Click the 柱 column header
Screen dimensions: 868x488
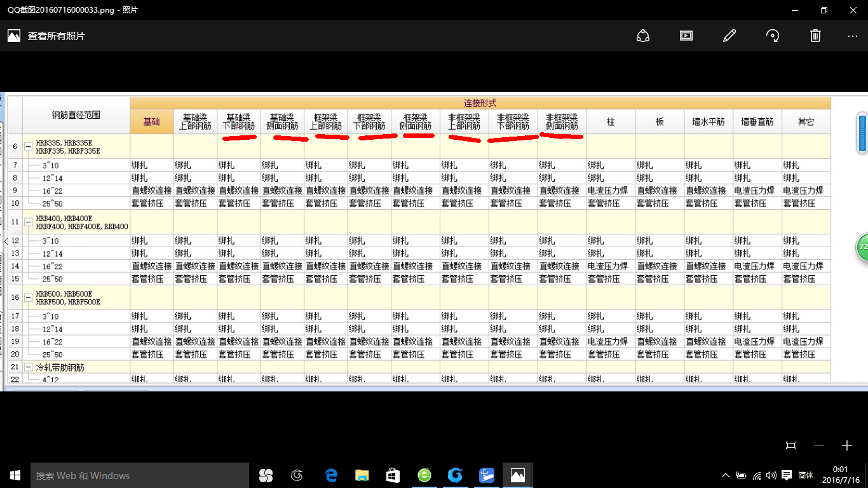pyautogui.click(x=611, y=122)
